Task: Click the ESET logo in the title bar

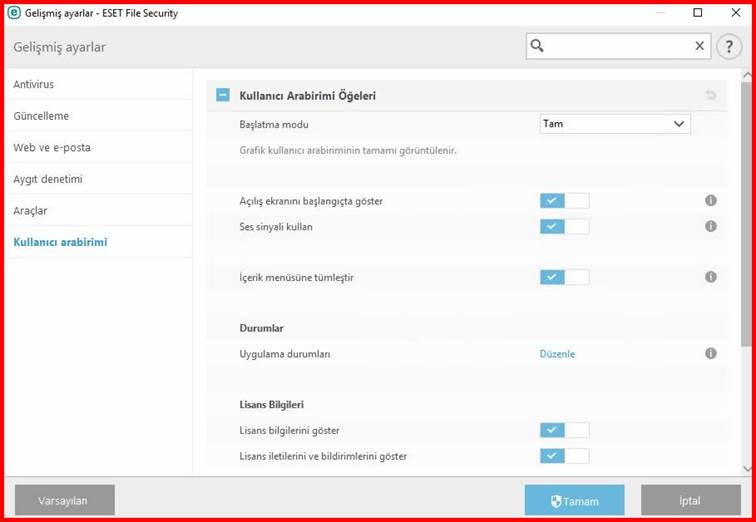Action: pos(14,13)
